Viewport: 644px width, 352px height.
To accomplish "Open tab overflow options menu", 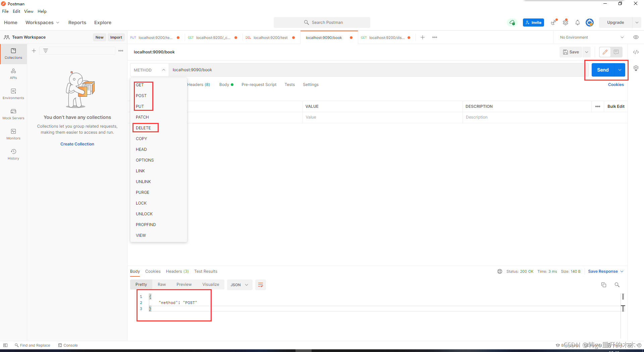I will (435, 37).
